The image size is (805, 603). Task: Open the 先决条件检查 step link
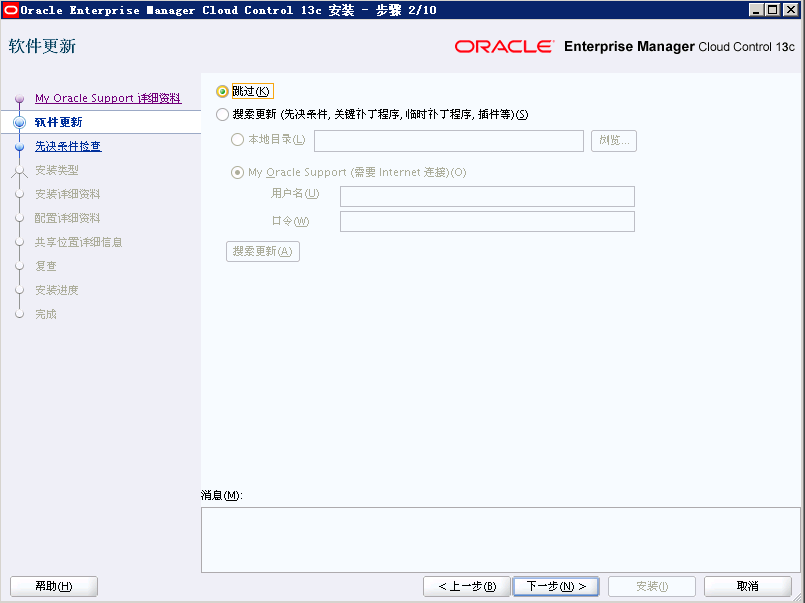tap(68, 146)
